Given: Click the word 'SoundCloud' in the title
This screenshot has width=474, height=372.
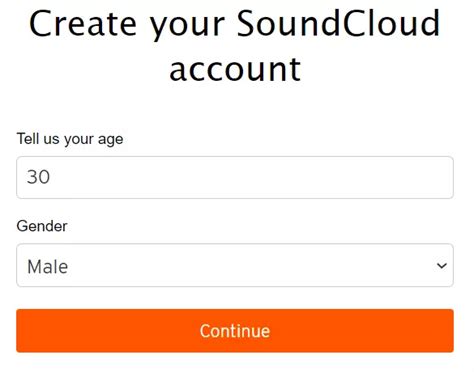Looking at the screenshot, I should pos(338,24).
